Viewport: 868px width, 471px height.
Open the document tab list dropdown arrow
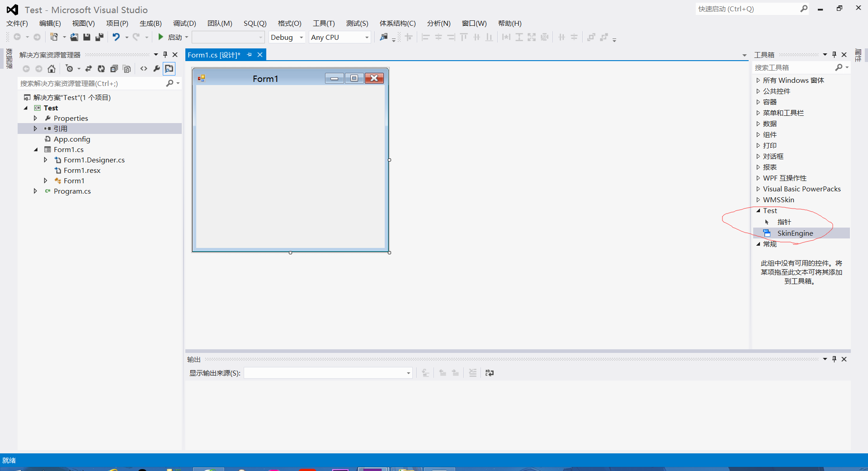coord(744,55)
